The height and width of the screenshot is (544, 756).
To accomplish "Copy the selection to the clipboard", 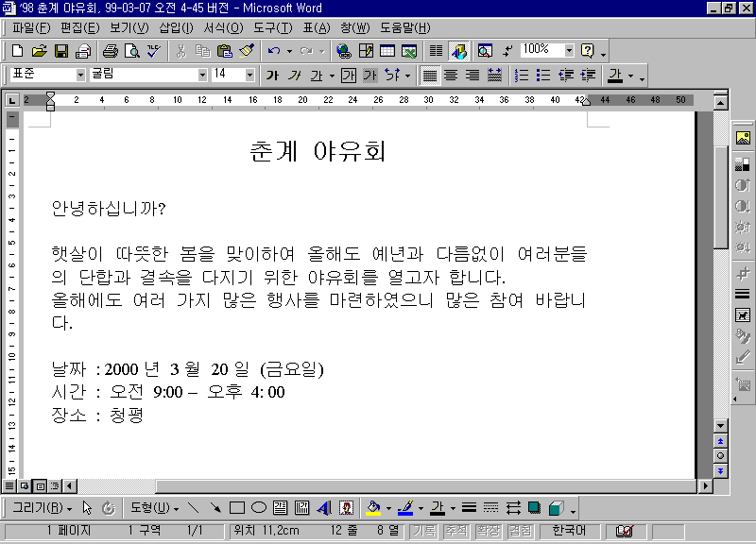I will (203, 51).
